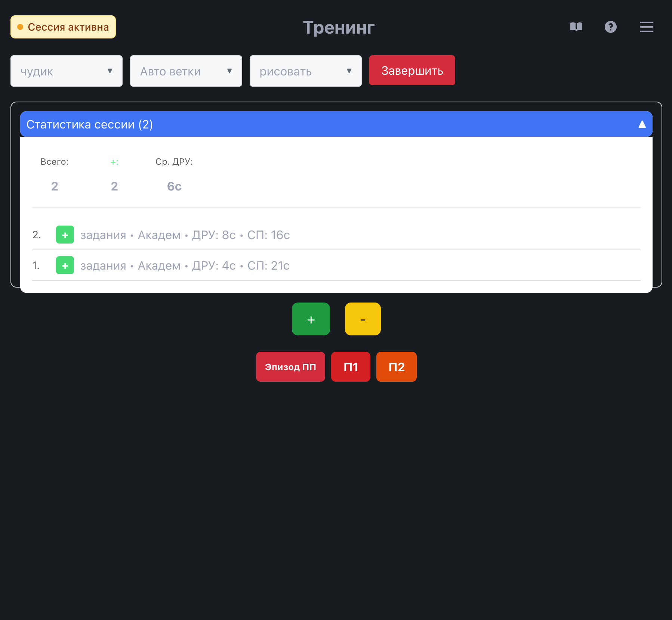The height and width of the screenshot is (620, 672).
Task: Click the "Ср. ДРУ" value 6с
Action: point(174,186)
